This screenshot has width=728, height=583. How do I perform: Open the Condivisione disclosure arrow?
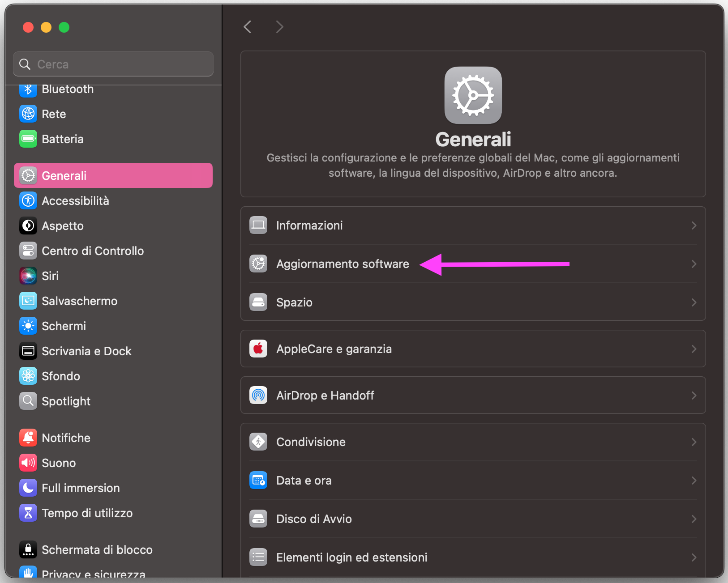point(694,442)
